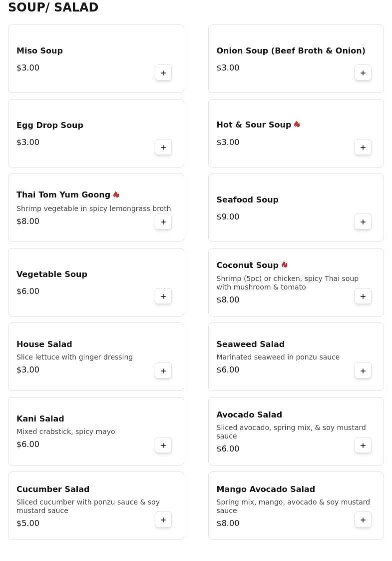
Task: Select the Kani Salad menu card title
Action: click(40, 418)
